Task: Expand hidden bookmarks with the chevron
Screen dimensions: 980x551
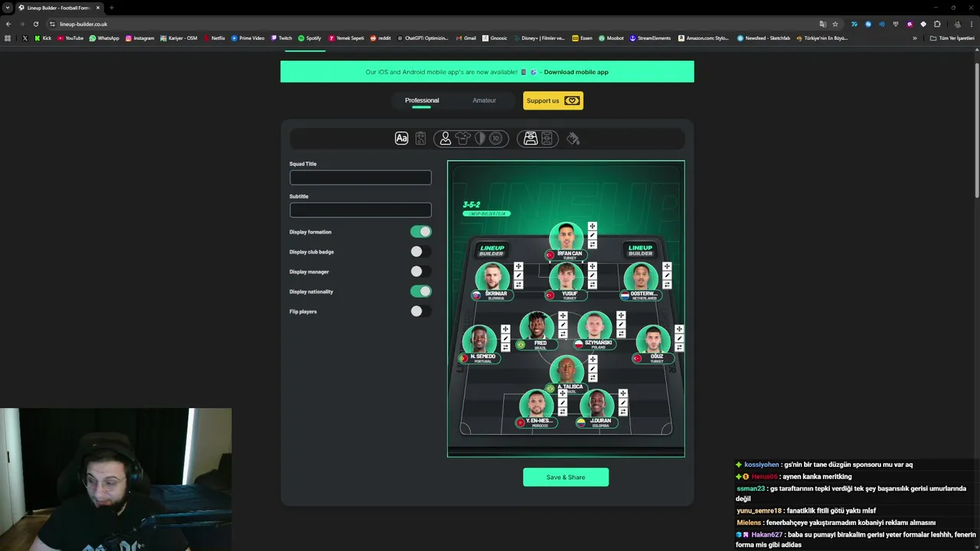Action: click(x=914, y=37)
